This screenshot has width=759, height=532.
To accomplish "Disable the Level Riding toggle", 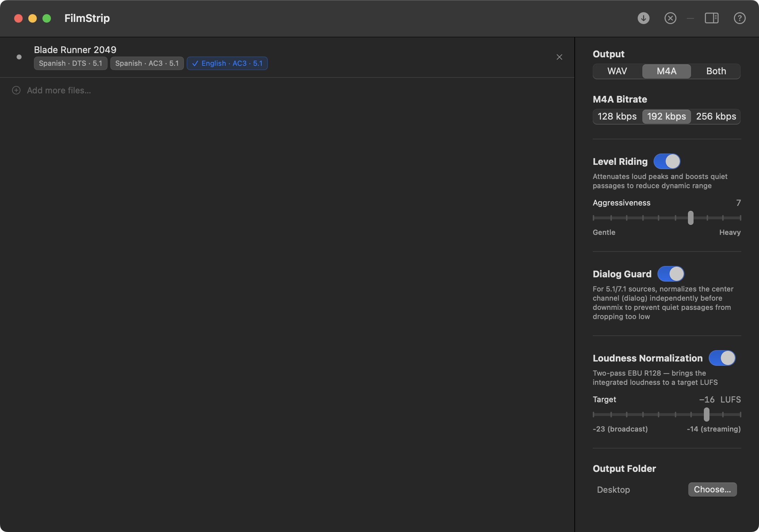I will pos(667,161).
